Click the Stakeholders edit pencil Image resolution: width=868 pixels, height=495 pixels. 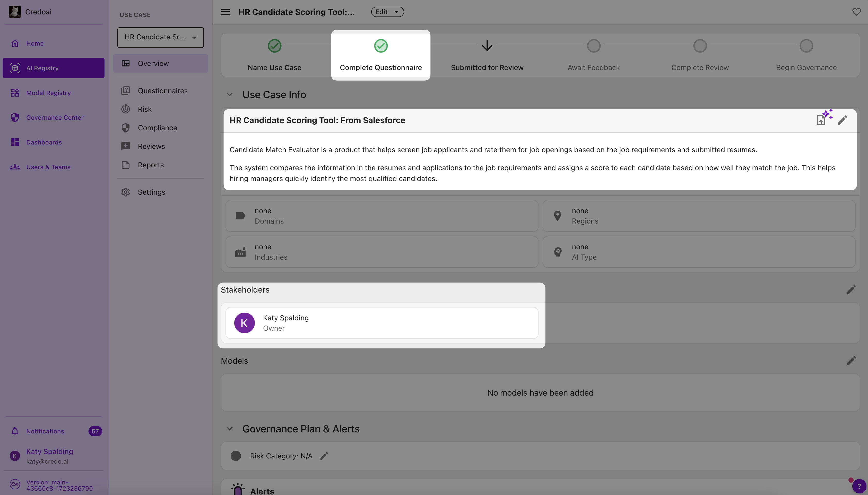pyautogui.click(x=851, y=290)
